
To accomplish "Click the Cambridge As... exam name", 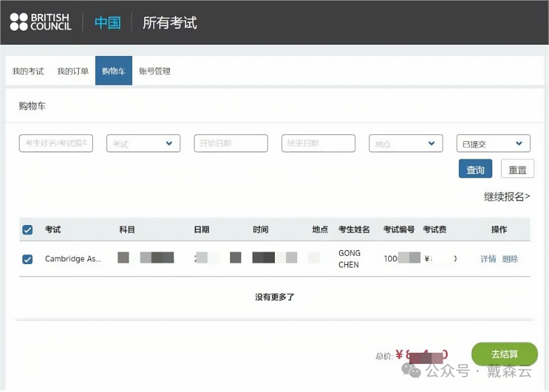I will (73, 259).
